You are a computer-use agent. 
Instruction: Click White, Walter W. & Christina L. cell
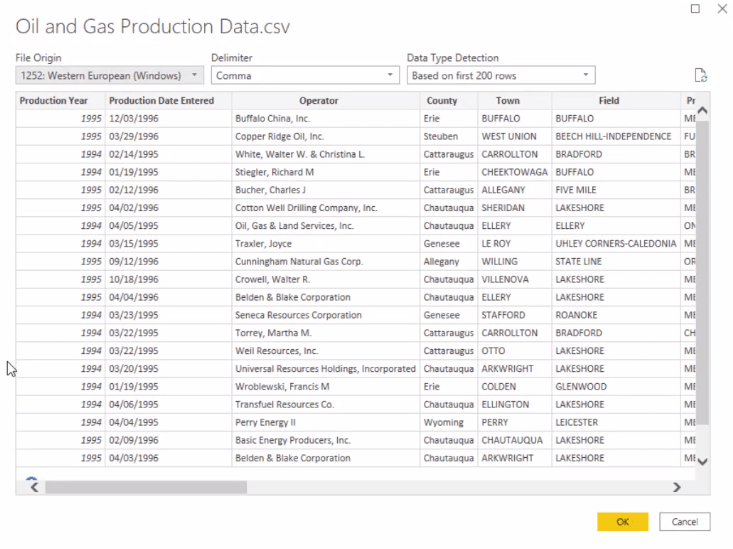(x=326, y=154)
